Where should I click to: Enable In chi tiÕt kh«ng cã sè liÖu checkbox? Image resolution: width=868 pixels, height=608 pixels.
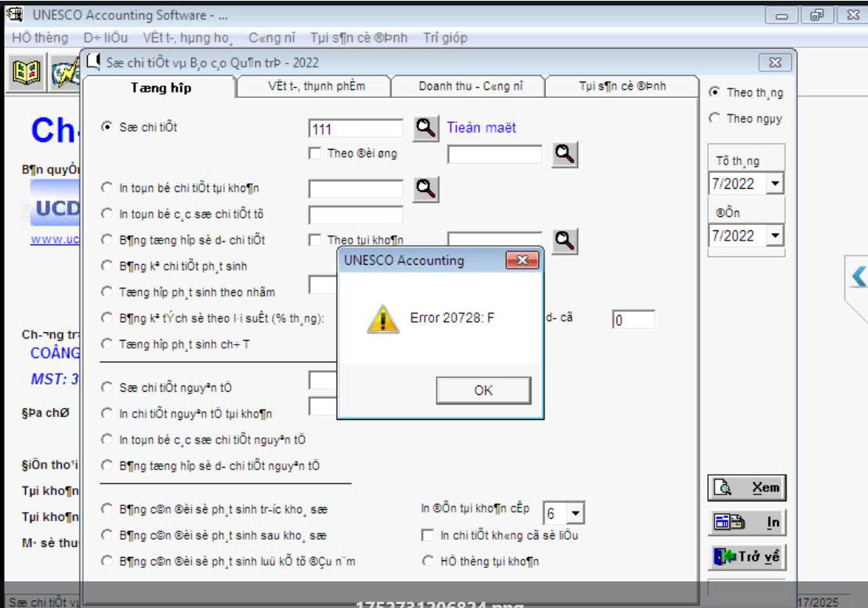[428, 535]
